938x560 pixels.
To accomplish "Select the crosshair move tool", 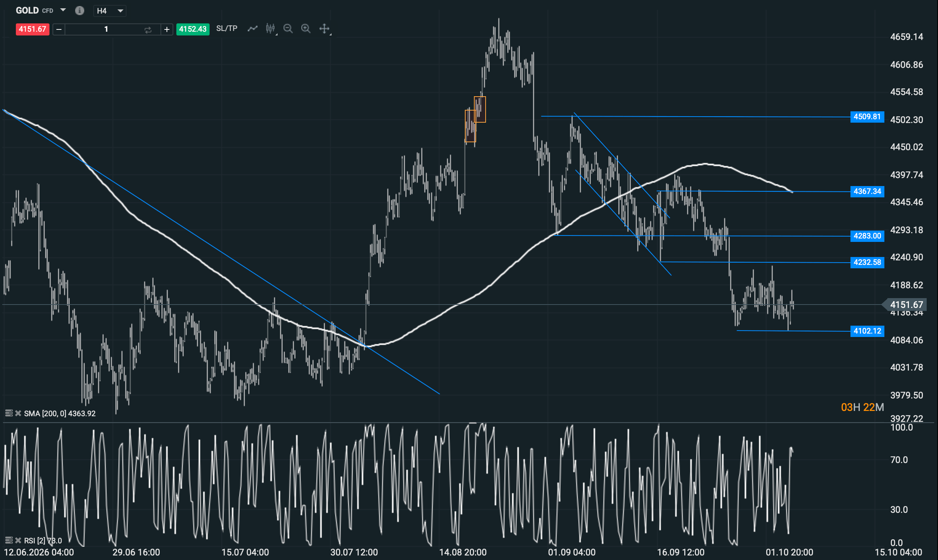I will (x=324, y=29).
